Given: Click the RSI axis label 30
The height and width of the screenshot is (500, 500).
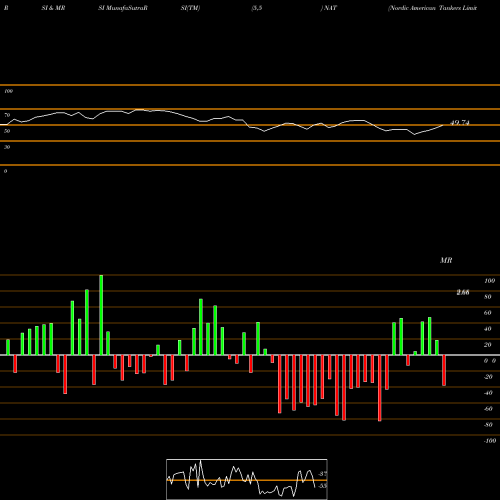Looking at the screenshot, I should coord(7,147).
